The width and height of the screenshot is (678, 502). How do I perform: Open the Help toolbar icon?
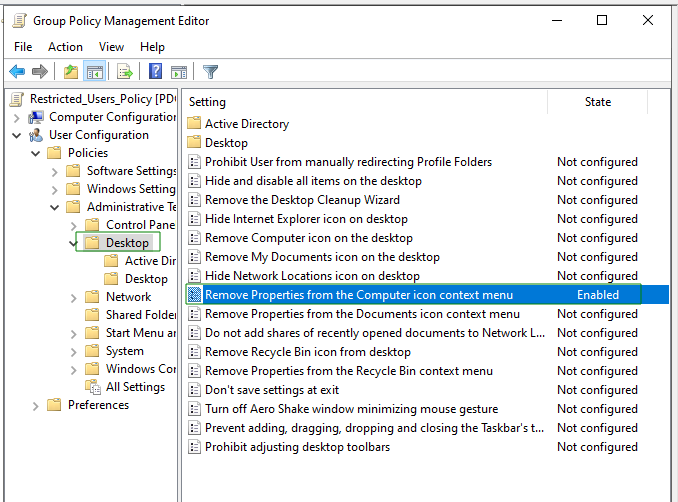click(155, 71)
